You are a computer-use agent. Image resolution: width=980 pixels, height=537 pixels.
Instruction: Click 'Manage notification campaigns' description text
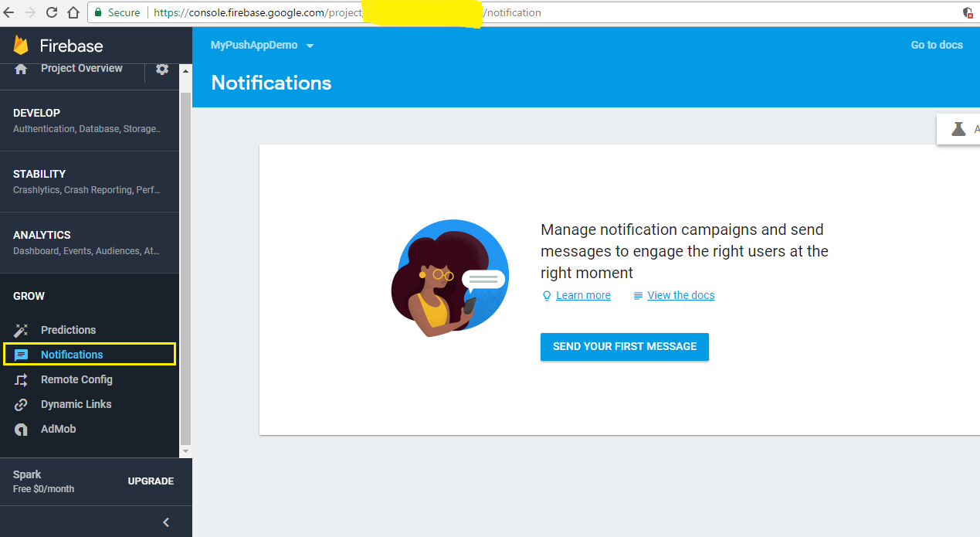[x=684, y=251]
